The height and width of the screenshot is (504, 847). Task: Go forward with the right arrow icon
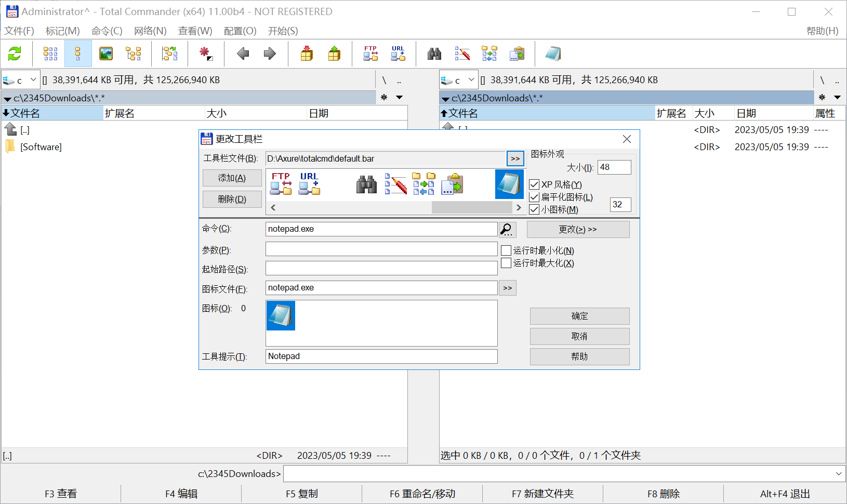(270, 54)
